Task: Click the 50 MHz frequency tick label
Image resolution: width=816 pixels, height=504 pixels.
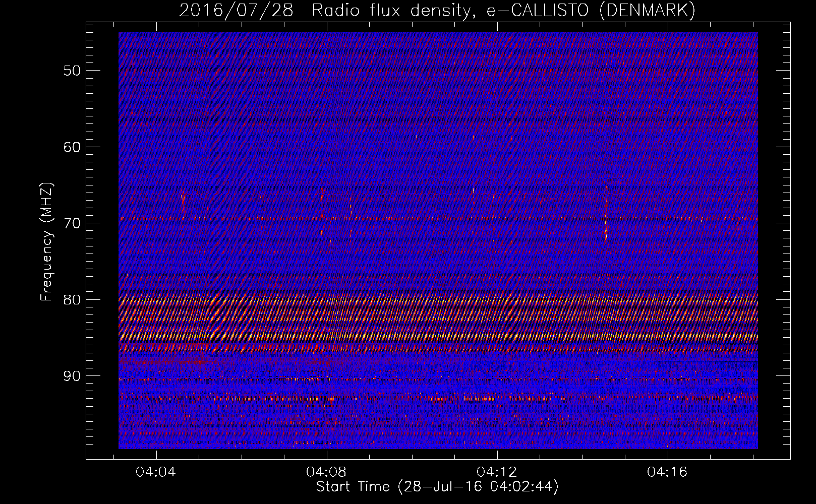Action: pyautogui.click(x=72, y=71)
